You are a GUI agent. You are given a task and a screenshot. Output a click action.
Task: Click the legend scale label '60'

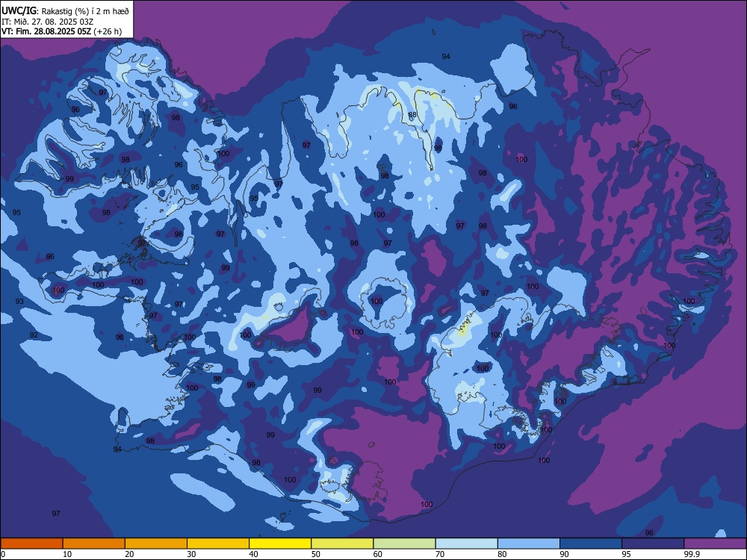[x=378, y=554]
